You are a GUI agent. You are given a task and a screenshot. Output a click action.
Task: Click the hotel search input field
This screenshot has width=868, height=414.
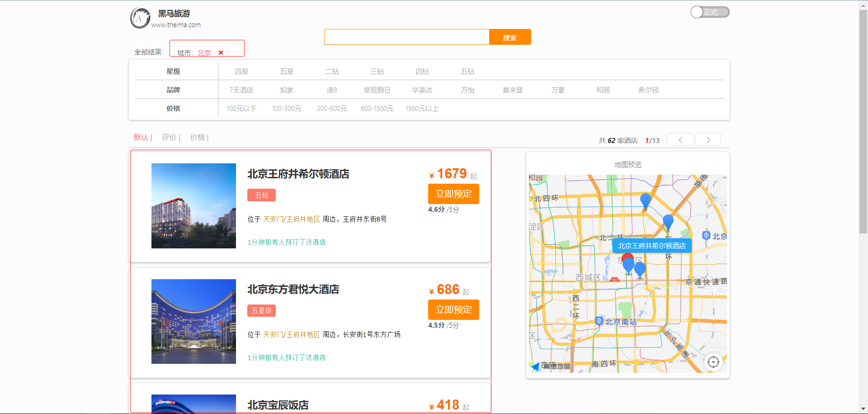pos(406,37)
